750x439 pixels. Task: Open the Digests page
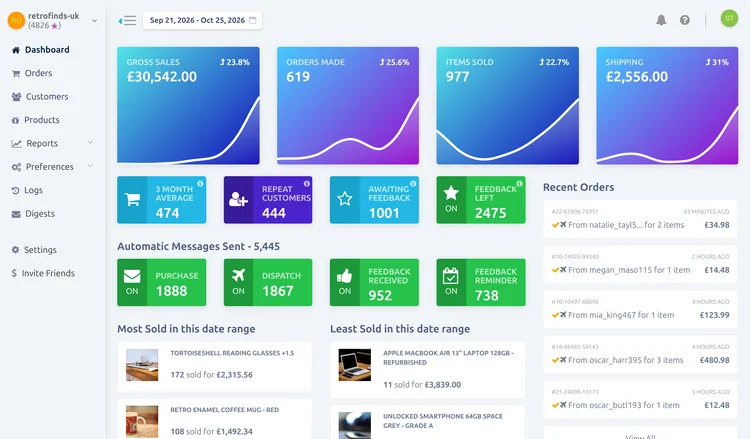(40, 214)
